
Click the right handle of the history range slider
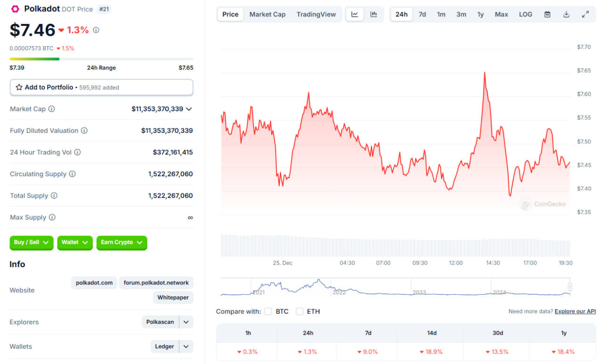[570, 287]
